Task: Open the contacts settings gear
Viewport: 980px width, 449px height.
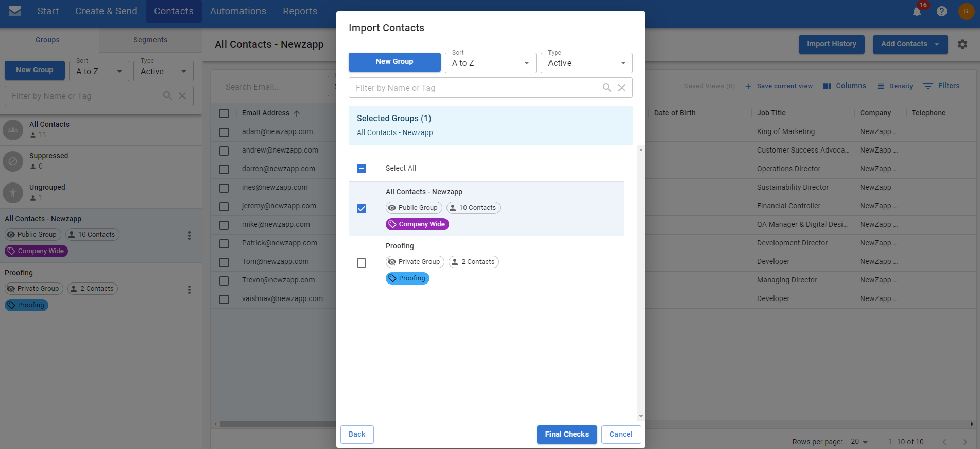Action: (962, 44)
